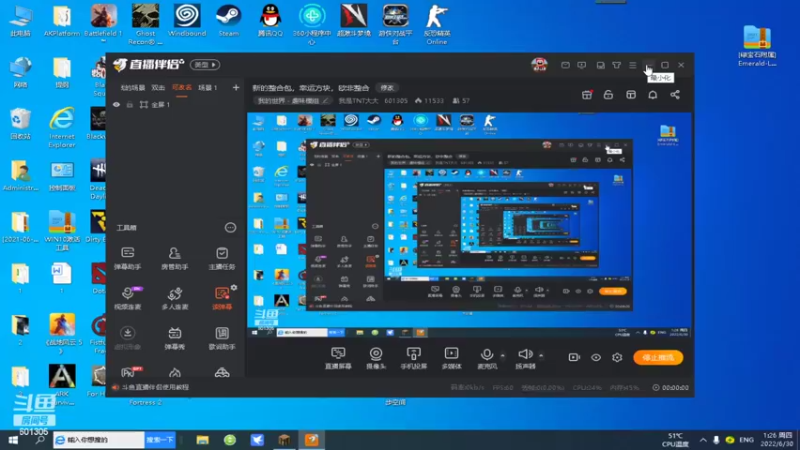
Task: Open the Recycle Bin desktop icon
Action: pos(20,123)
